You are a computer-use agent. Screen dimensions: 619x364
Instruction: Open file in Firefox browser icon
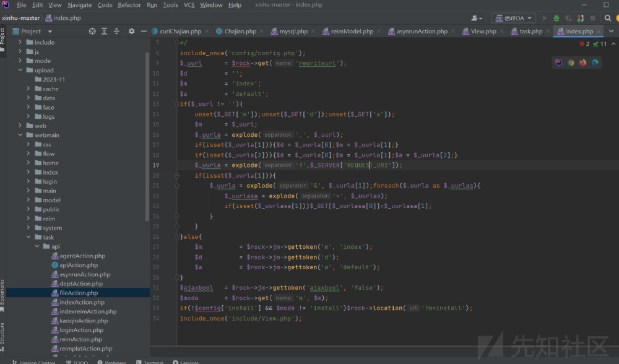point(582,63)
